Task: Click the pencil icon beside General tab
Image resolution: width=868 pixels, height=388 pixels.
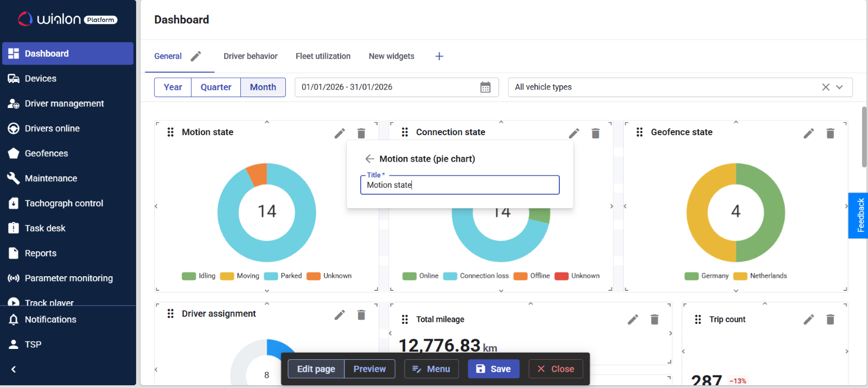Action: point(196,56)
